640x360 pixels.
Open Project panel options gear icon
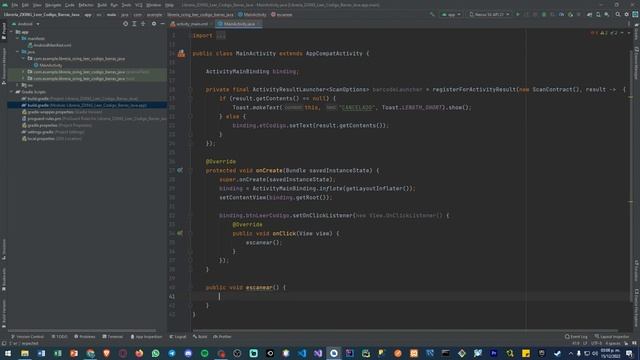point(154,24)
